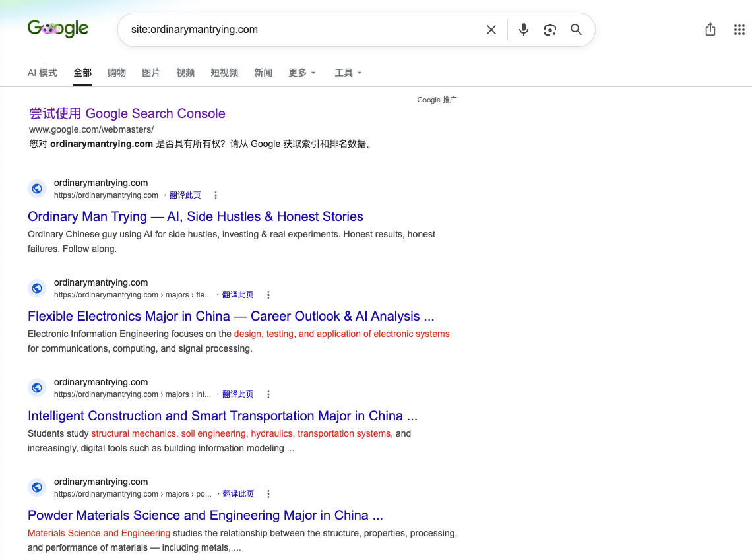This screenshot has width=752, height=560.
Task: Switch to the 视频 tab
Action: click(x=185, y=73)
